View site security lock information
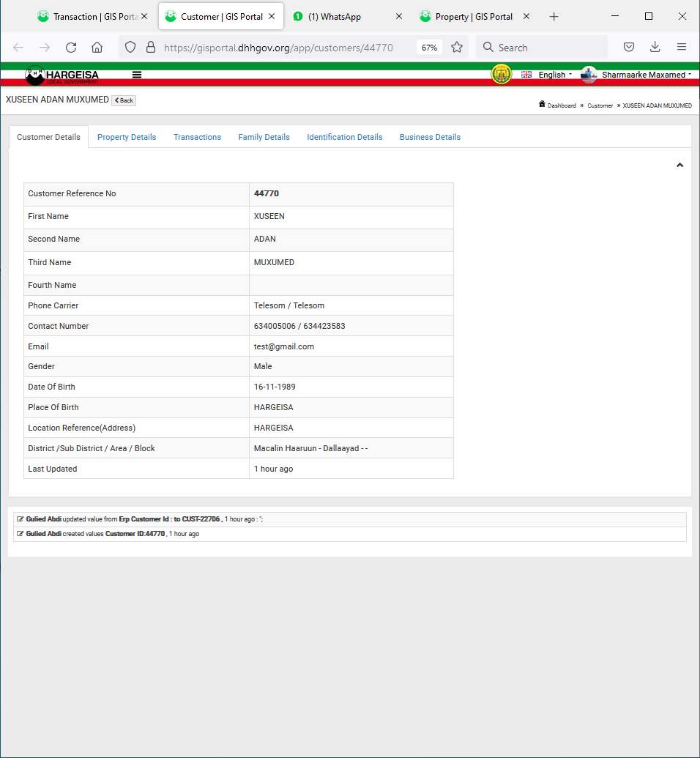Screen dimensions: 700x758 click(151, 48)
